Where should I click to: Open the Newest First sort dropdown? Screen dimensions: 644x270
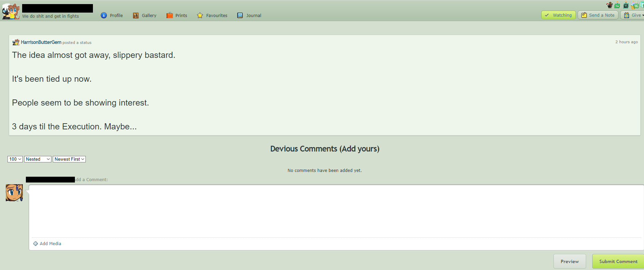coord(69,159)
